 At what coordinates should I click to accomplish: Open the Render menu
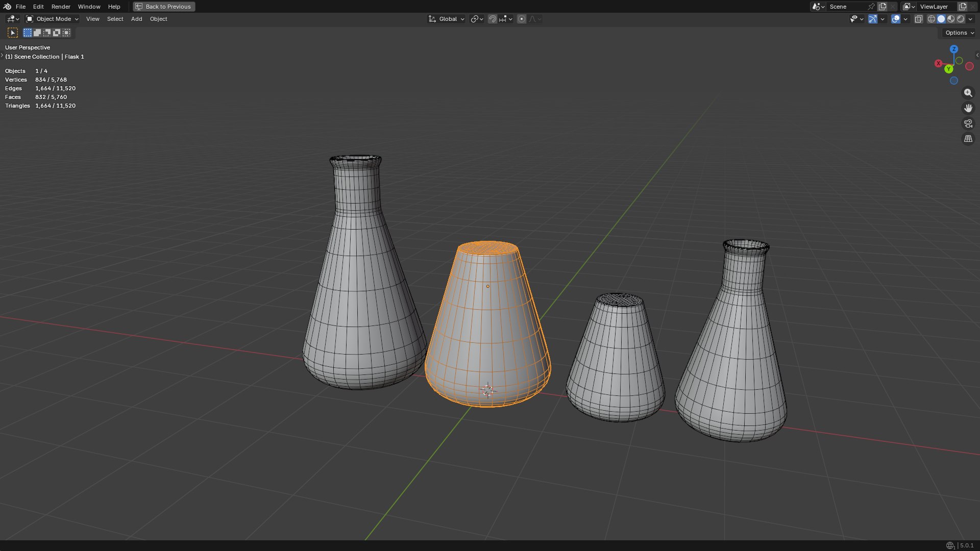(61, 7)
